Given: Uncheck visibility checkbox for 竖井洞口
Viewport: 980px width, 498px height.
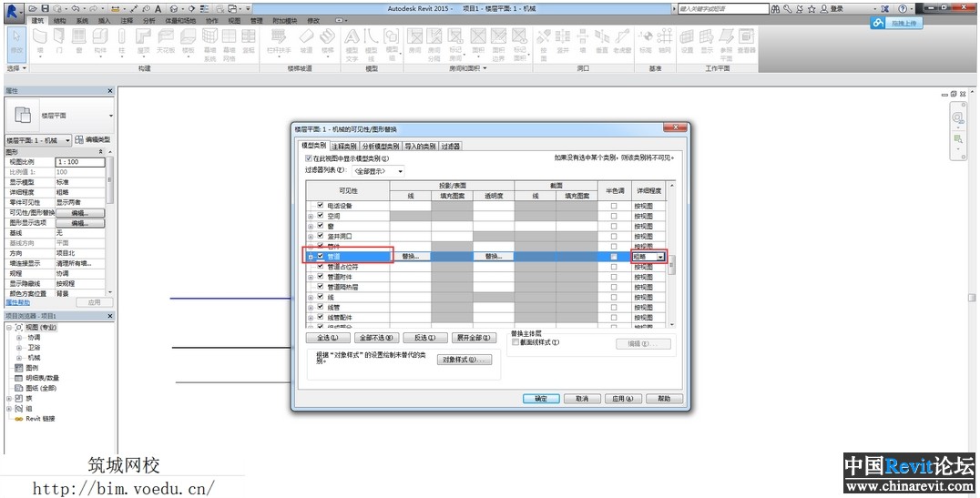Looking at the screenshot, I should pyautogui.click(x=321, y=236).
